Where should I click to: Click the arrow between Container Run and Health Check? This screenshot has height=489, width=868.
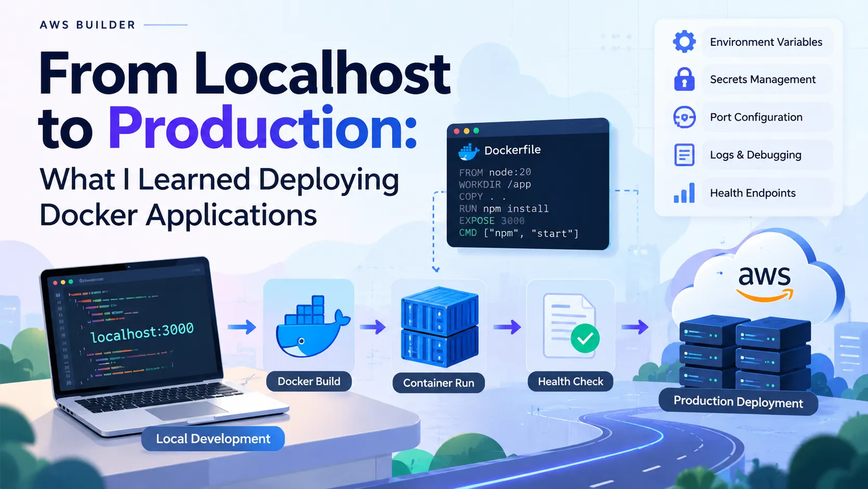click(507, 327)
